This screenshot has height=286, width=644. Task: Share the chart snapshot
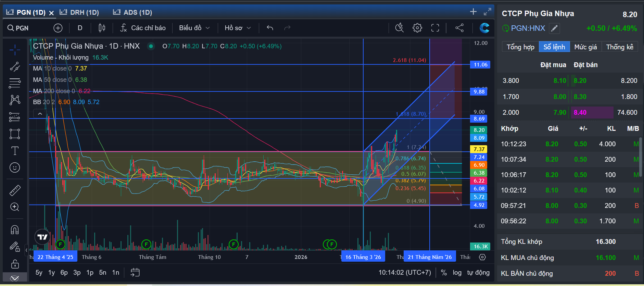tap(459, 28)
